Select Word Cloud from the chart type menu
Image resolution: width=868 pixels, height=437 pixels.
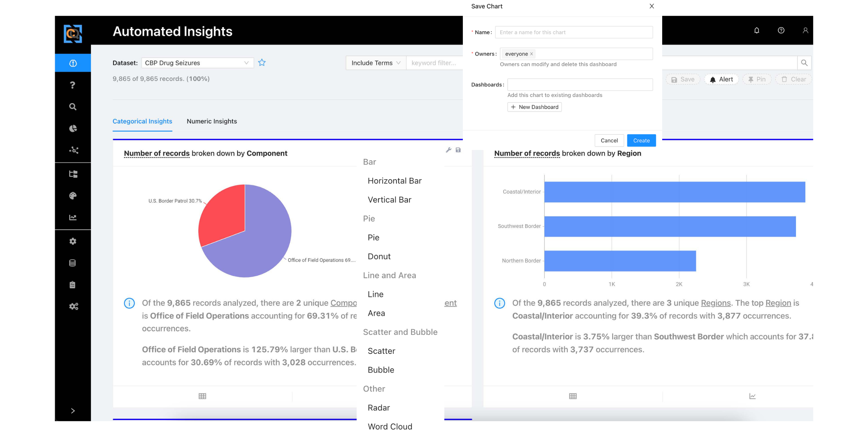pos(390,426)
